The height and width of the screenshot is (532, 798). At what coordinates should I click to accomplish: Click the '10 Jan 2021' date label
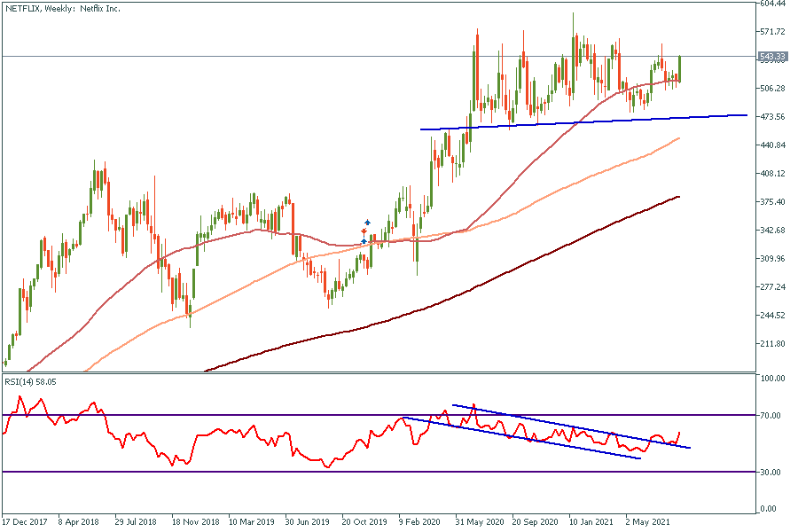click(591, 522)
